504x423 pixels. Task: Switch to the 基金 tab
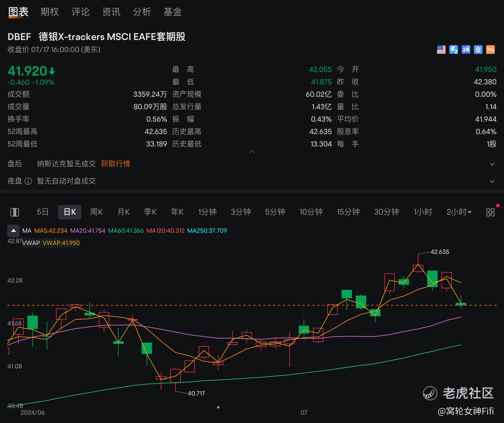click(172, 12)
